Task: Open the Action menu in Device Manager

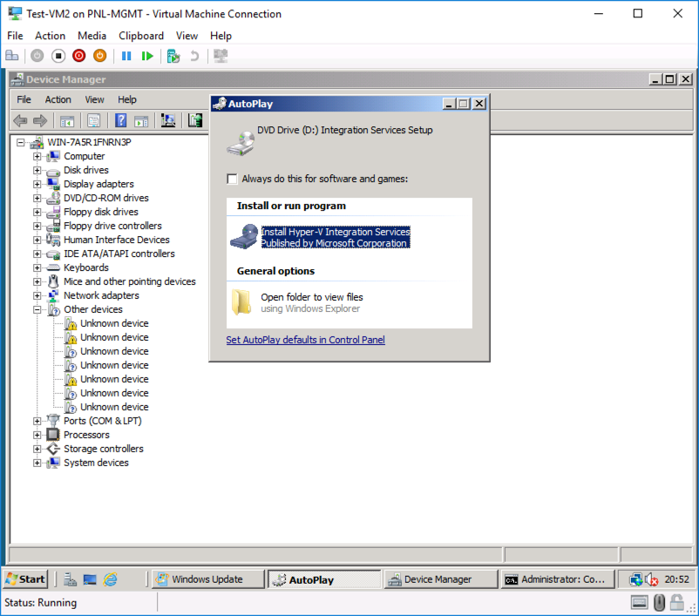Action: [x=58, y=99]
